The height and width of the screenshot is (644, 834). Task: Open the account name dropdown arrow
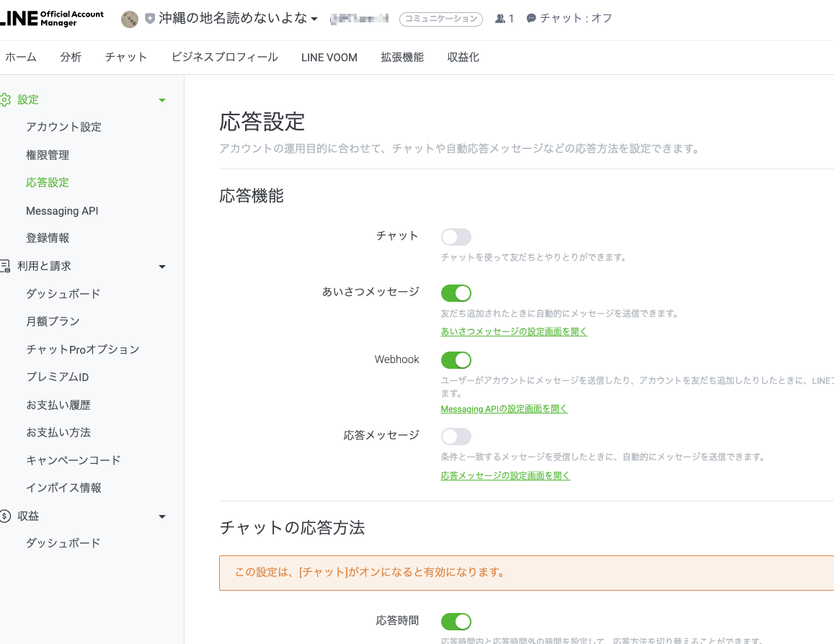point(313,19)
